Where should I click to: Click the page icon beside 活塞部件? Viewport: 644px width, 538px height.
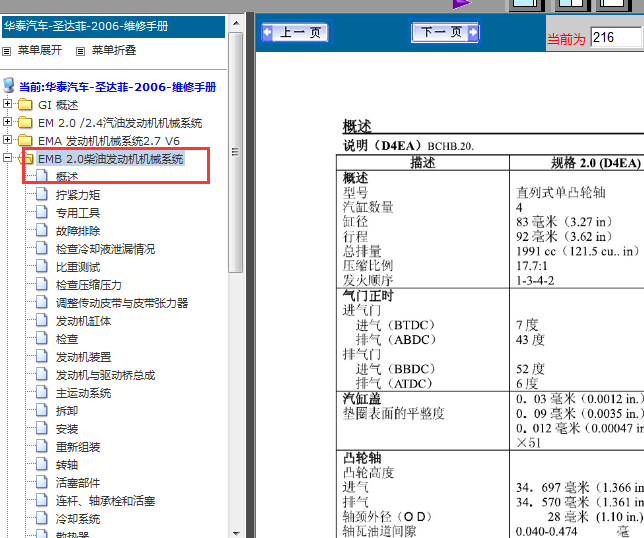coord(41,482)
